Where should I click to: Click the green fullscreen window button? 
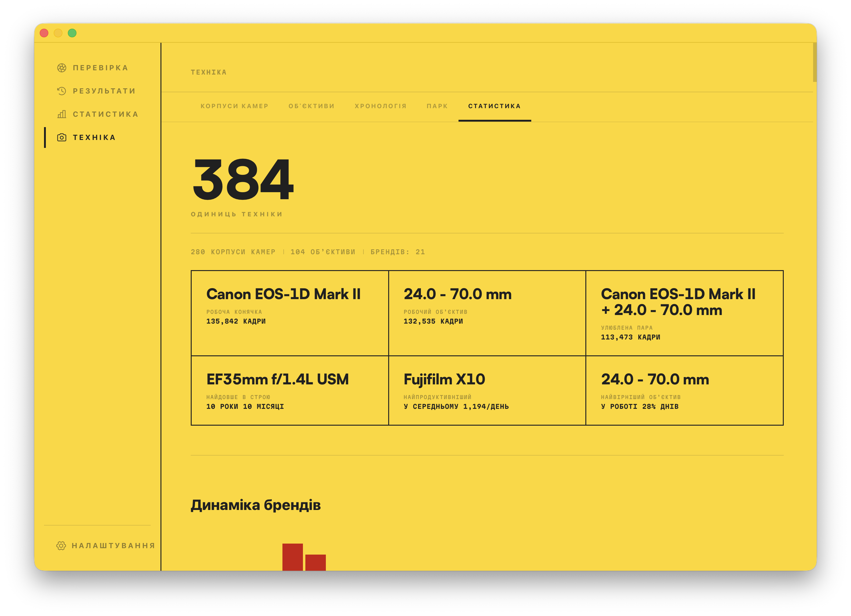[72, 33]
